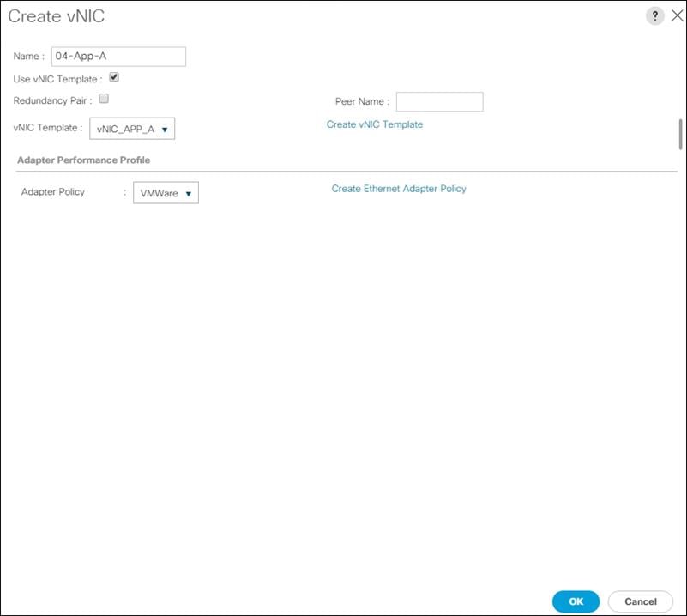Dismiss the dialog using the X icon
Image resolution: width=687 pixels, height=616 pixels.
pos(677,15)
